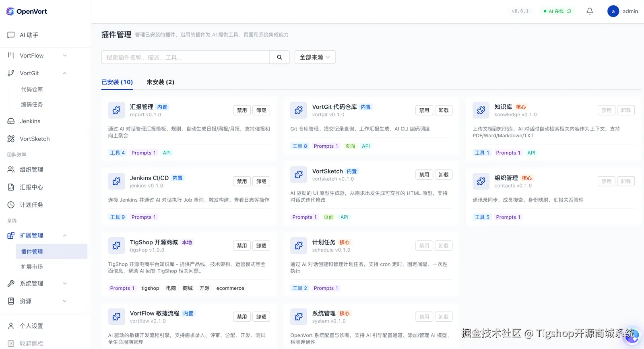
Task: Click the 本地 badge on TigShop
Action: (187, 242)
